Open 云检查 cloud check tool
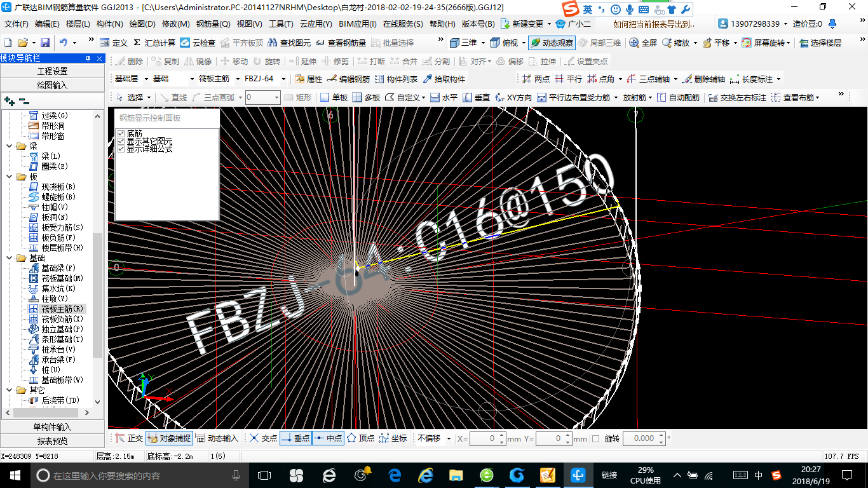The image size is (868, 488). 198,43
